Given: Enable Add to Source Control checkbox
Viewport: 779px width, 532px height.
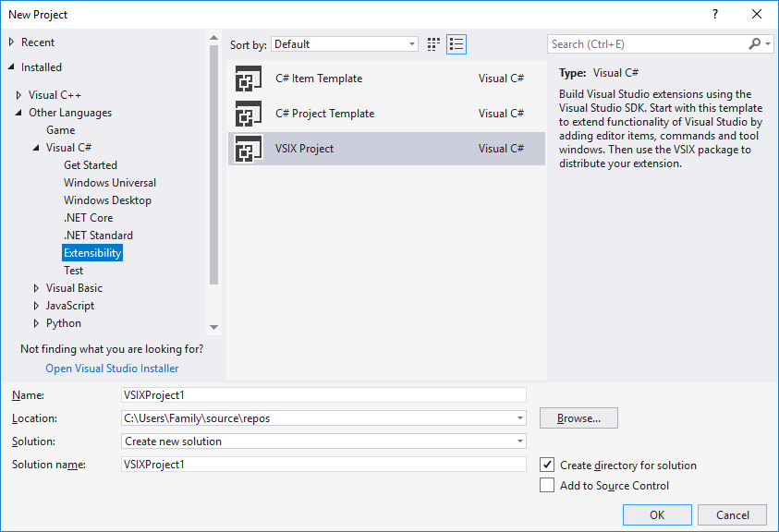Looking at the screenshot, I should 547,485.
